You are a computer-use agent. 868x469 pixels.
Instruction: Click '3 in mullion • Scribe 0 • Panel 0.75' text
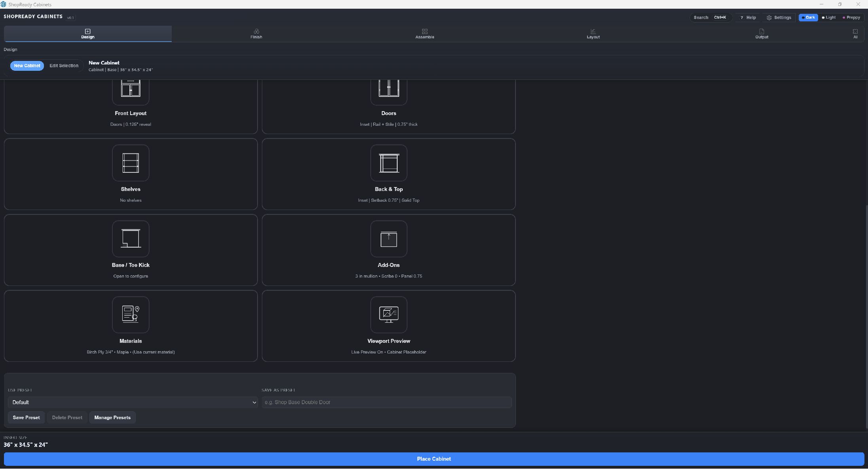389,276
